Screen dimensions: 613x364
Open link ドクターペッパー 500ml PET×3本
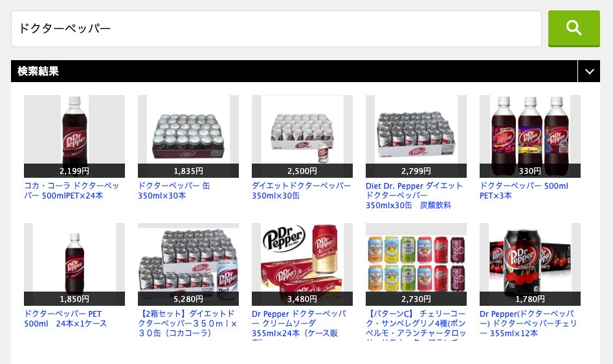[524, 191]
